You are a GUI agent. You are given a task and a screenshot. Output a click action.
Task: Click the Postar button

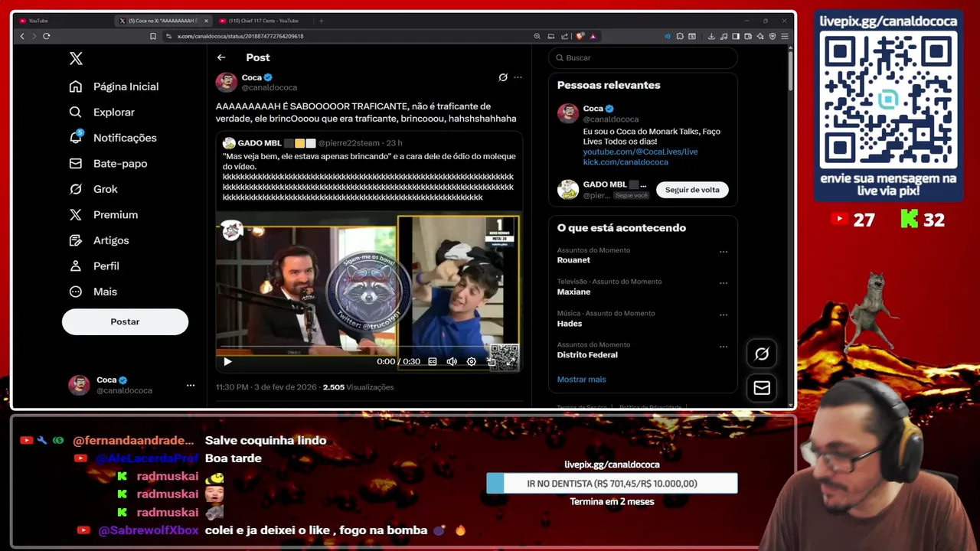(125, 321)
